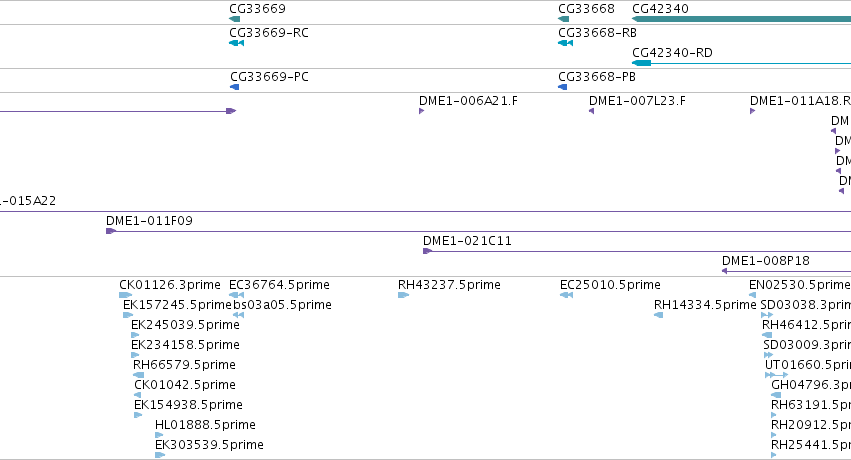Select the CG33669-PC protein glyph
Screen dimensions: 851x460
[234, 87]
